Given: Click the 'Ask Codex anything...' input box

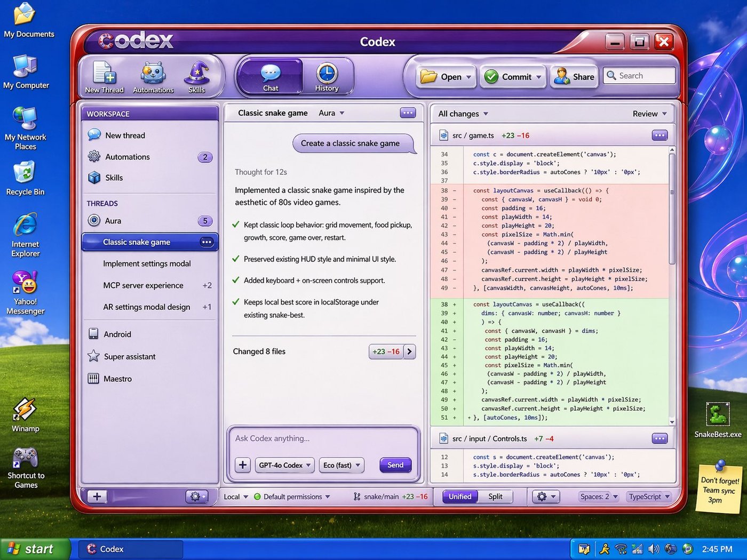Looking at the screenshot, I should [323, 438].
